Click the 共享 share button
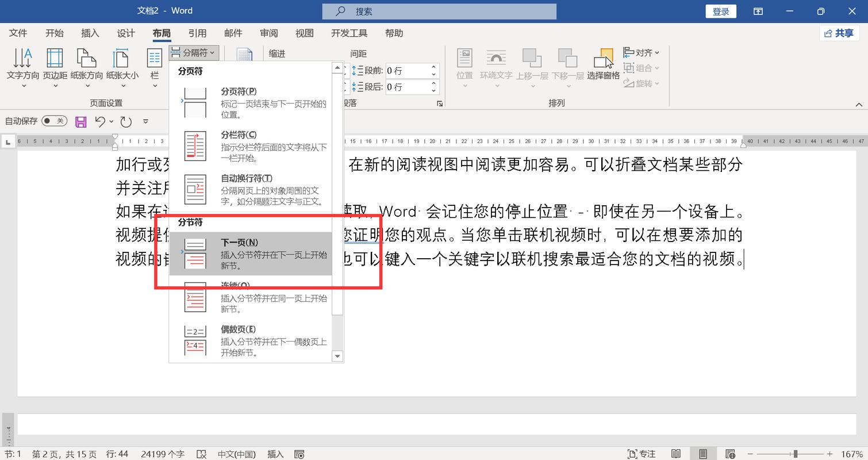 (x=839, y=33)
